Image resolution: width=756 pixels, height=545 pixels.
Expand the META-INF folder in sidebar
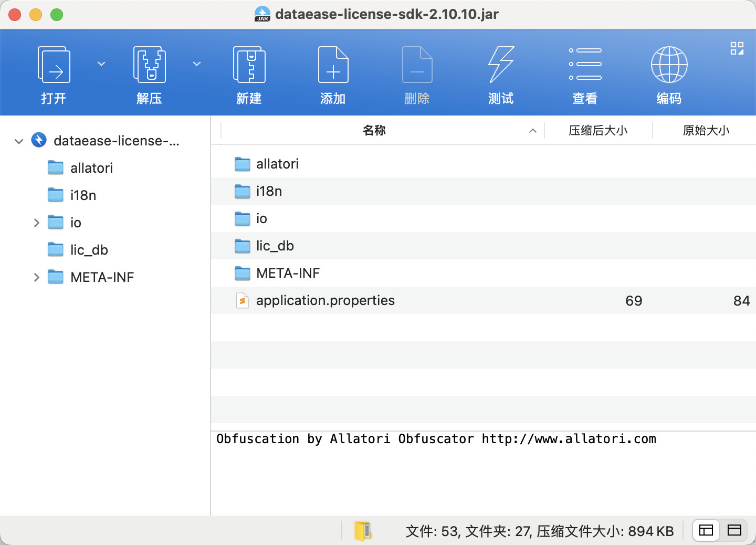36,277
